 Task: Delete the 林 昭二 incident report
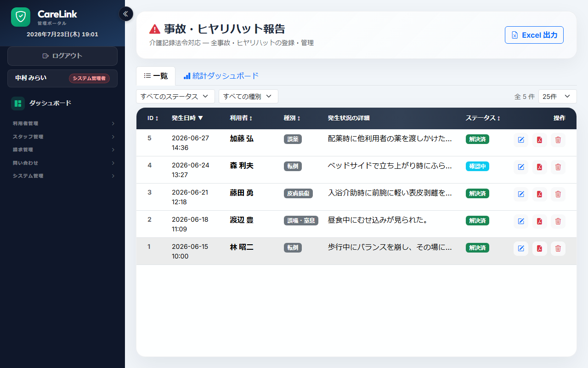(x=558, y=248)
